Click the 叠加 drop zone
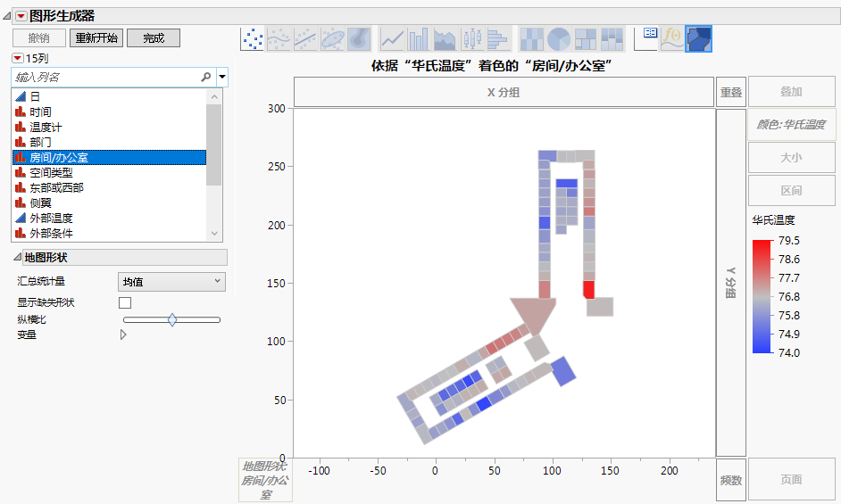 point(791,92)
